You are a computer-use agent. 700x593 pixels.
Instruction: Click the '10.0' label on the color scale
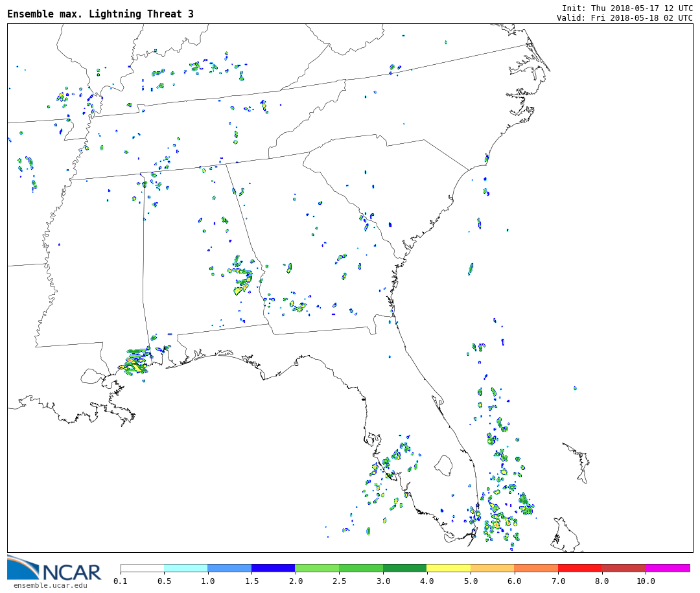pyautogui.click(x=645, y=581)
